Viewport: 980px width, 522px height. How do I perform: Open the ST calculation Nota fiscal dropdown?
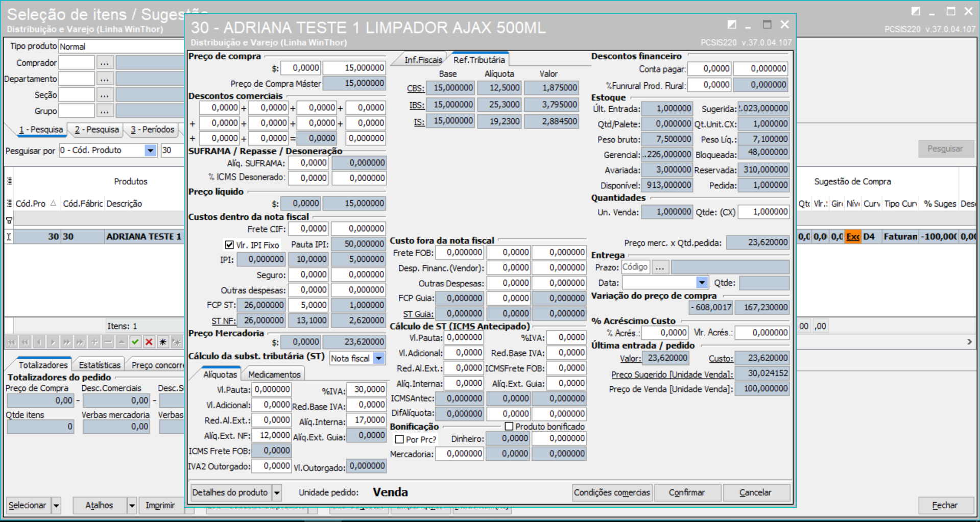[379, 358]
